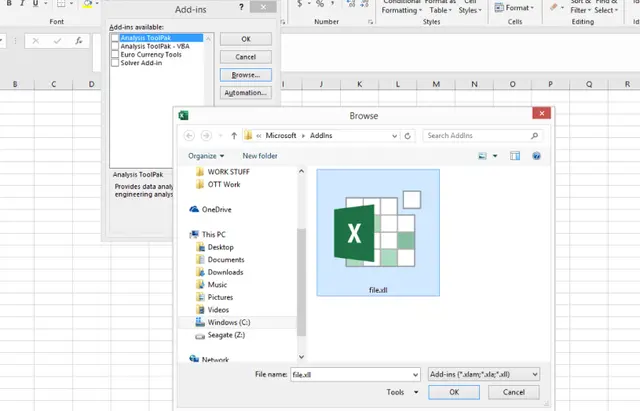
Task: Click the File name input field
Action: [x=350, y=375]
